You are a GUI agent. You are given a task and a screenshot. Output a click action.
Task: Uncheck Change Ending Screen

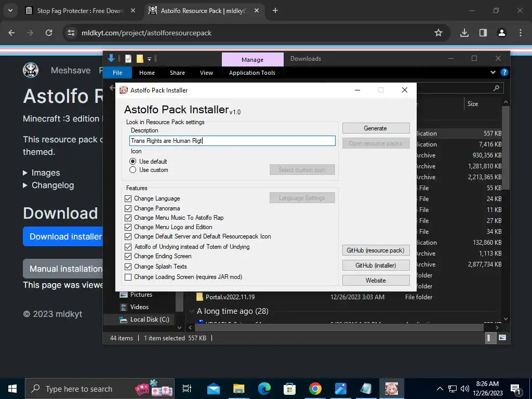click(x=128, y=256)
